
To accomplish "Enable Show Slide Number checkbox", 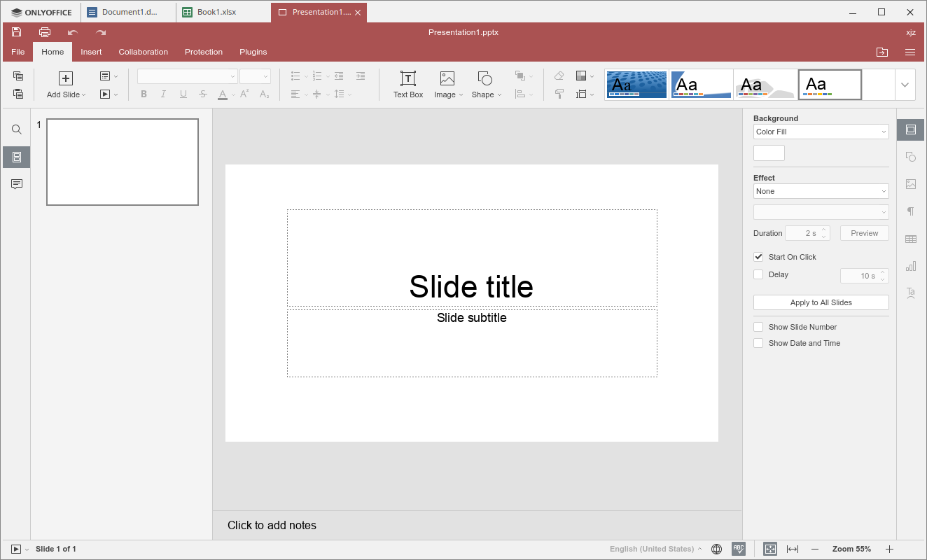I will point(758,327).
